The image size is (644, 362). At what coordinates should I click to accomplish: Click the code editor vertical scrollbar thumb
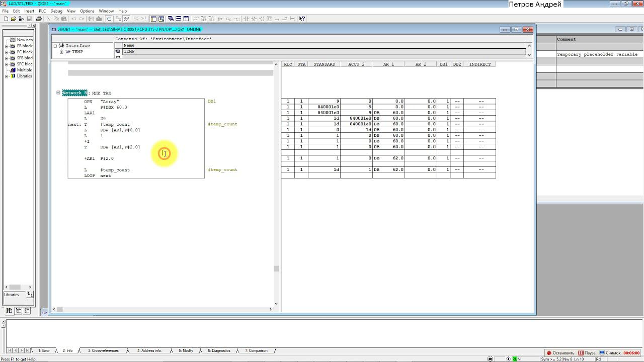point(276,268)
